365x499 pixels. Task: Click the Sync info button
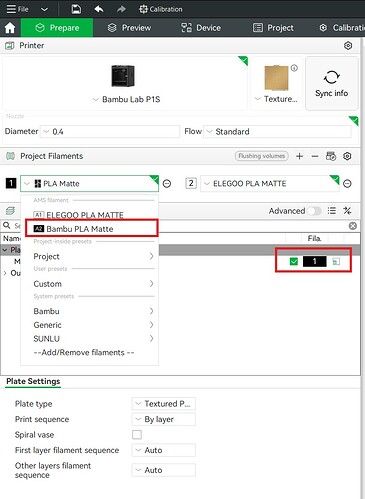click(332, 83)
